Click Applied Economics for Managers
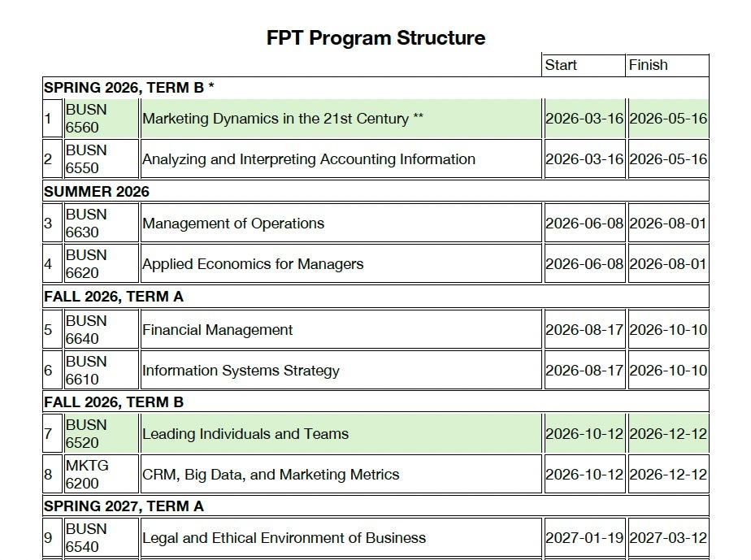751x560 pixels. [x=253, y=264]
